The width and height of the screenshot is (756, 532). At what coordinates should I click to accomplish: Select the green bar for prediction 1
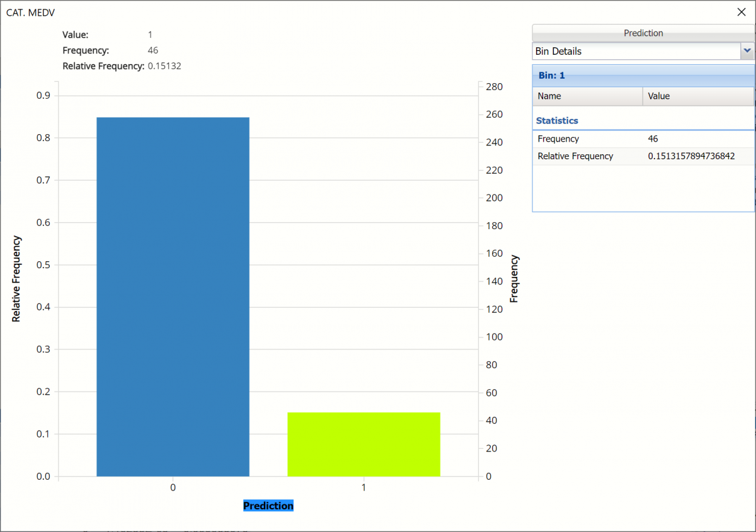tap(364, 444)
